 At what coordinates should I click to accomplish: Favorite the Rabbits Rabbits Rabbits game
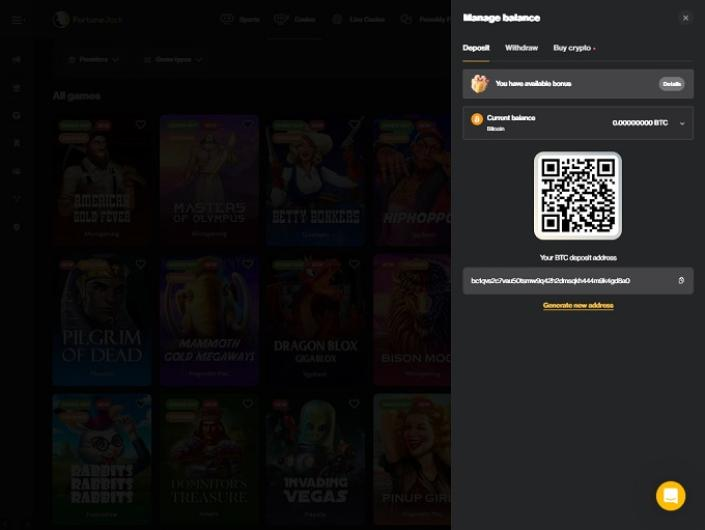141,404
